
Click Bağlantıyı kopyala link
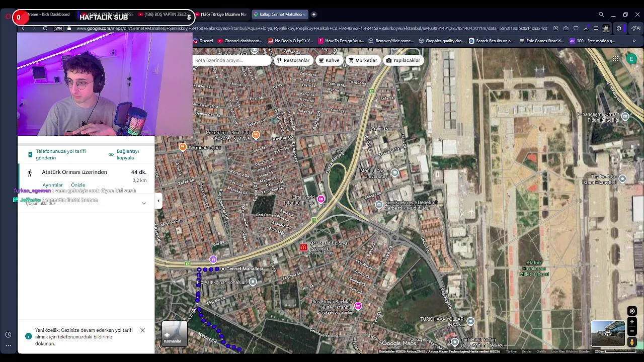click(x=128, y=154)
